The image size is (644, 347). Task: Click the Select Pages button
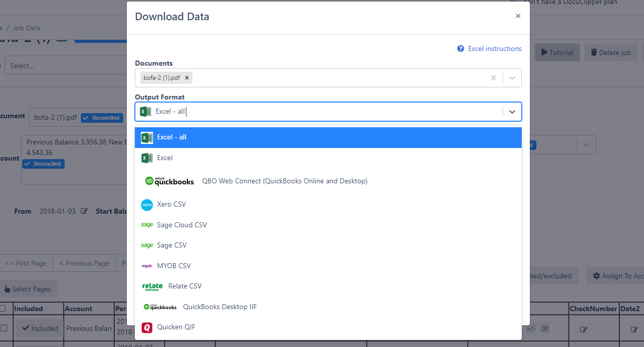pyautogui.click(x=28, y=289)
